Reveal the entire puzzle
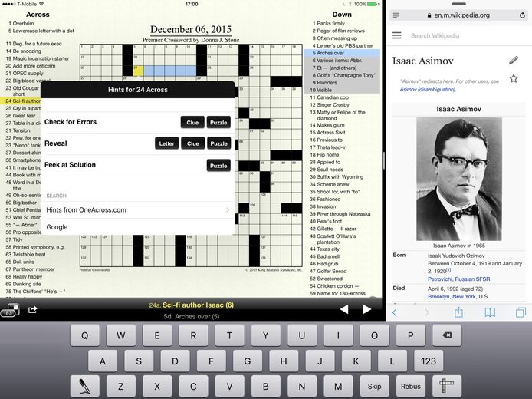This screenshot has width=532, height=399. [x=218, y=143]
